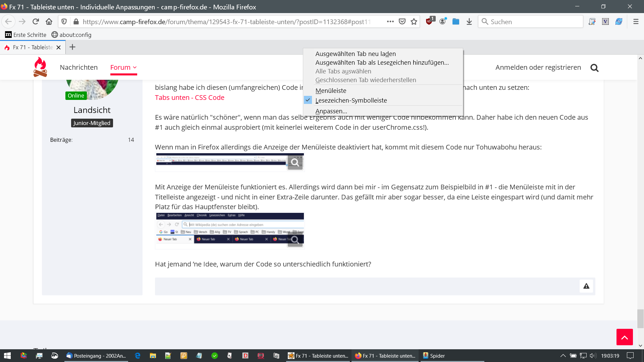Enable Menüleiste in the context menu
The image size is (644, 362).
pos(331,90)
